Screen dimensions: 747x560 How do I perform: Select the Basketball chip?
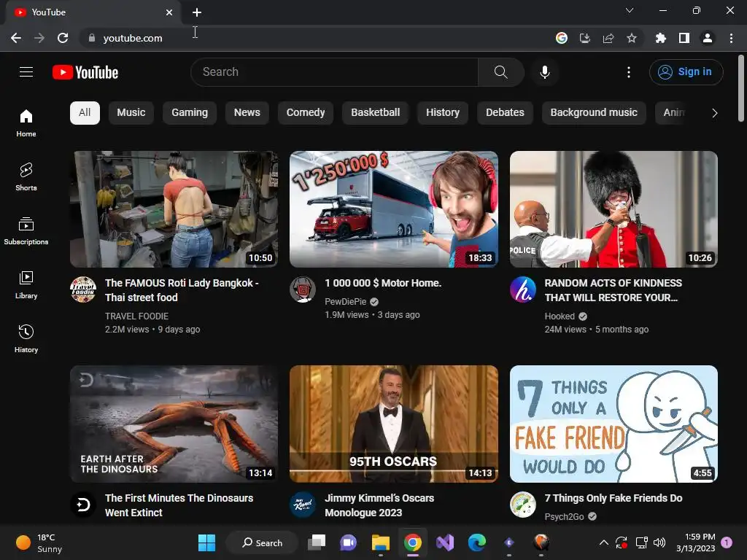point(376,113)
